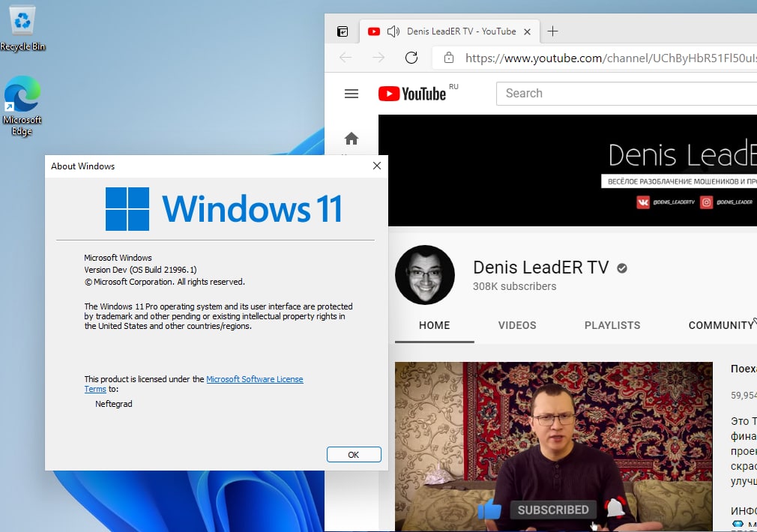
Task: Open the Microsoft Edge desktop shortcut
Action: pos(22,106)
